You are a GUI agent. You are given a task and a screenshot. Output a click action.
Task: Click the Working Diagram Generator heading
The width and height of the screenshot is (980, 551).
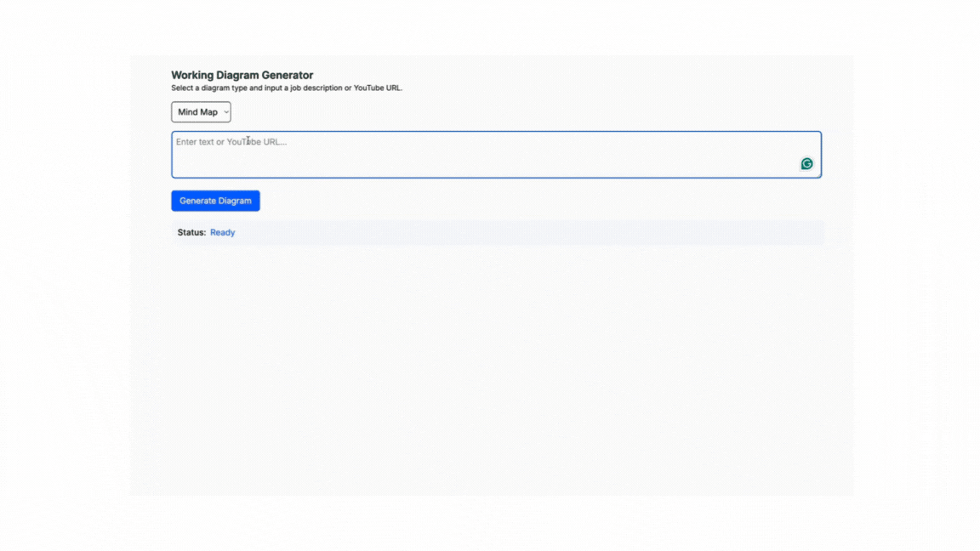(x=242, y=75)
